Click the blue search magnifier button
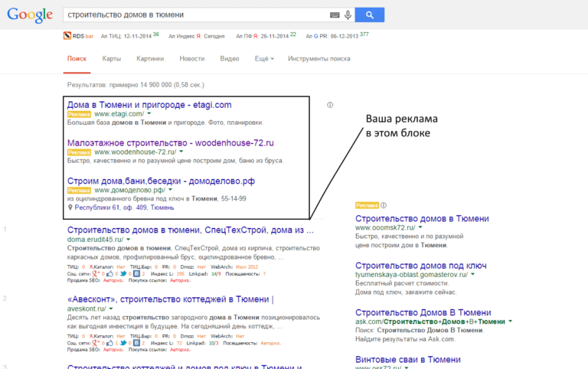Image resolution: width=588 pixels, height=369 pixels. click(369, 15)
